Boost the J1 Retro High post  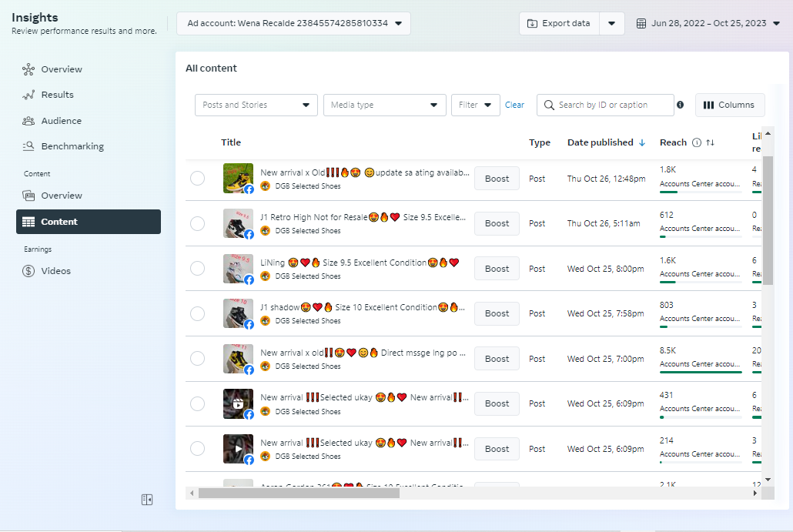[x=497, y=223]
